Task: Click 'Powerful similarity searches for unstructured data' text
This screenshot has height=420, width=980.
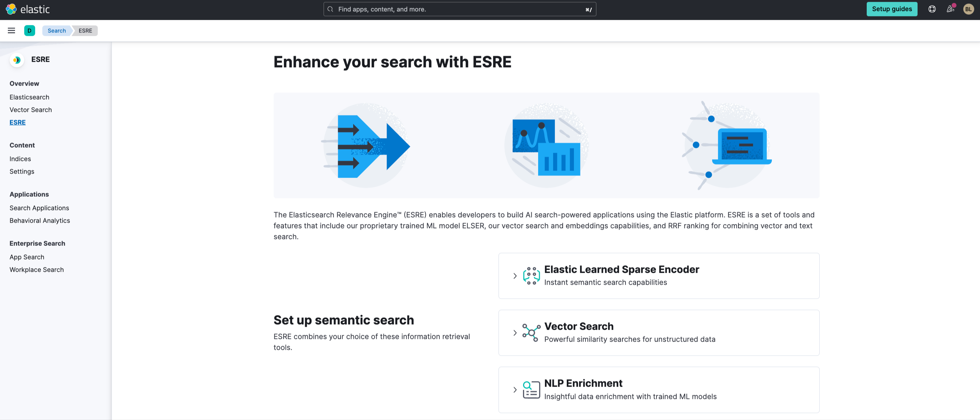Action: (630, 339)
